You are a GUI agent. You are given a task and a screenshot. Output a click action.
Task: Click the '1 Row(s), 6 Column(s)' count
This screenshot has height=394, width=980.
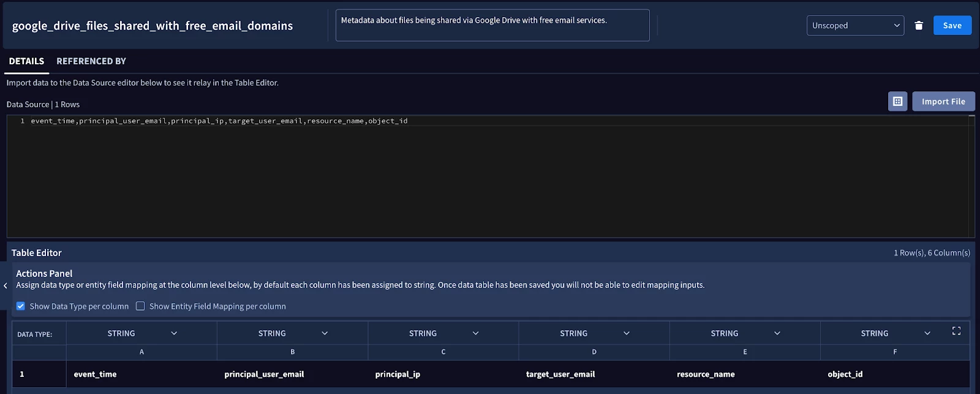tap(932, 252)
